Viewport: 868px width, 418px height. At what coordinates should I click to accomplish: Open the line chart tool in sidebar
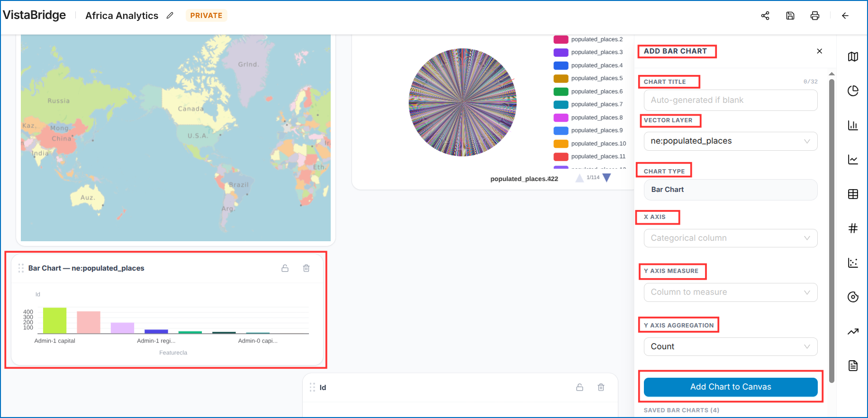853,160
